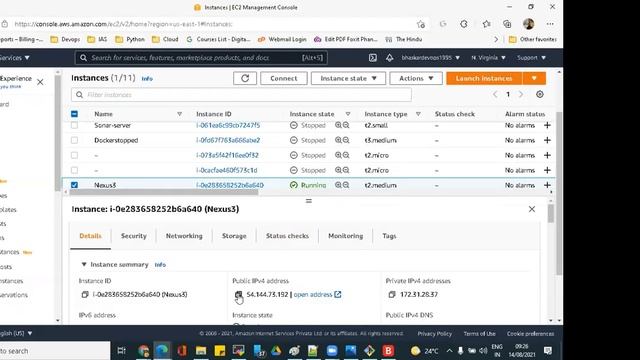Select checkbox for i-0cacfae460f573c1d
Viewport: 640px width, 360px height.
(x=74, y=170)
